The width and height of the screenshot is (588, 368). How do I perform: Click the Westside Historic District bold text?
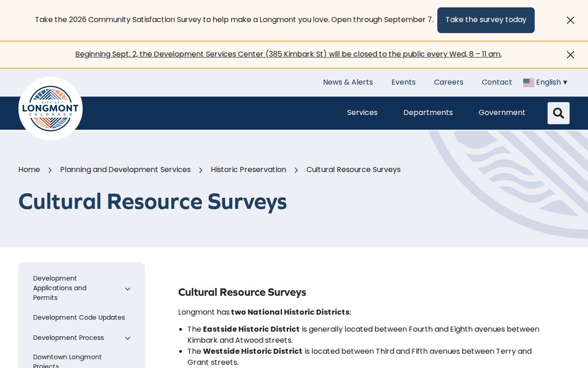pyautogui.click(x=253, y=351)
